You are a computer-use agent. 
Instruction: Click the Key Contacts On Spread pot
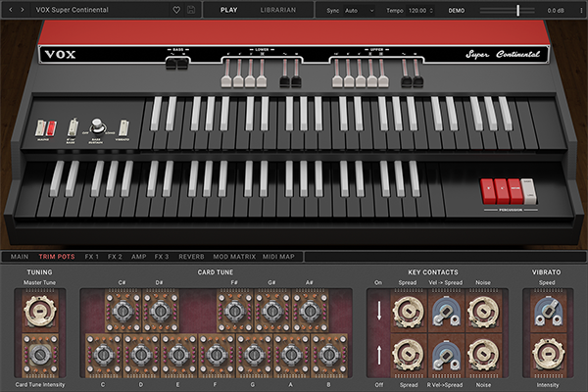tap(408, 311)
